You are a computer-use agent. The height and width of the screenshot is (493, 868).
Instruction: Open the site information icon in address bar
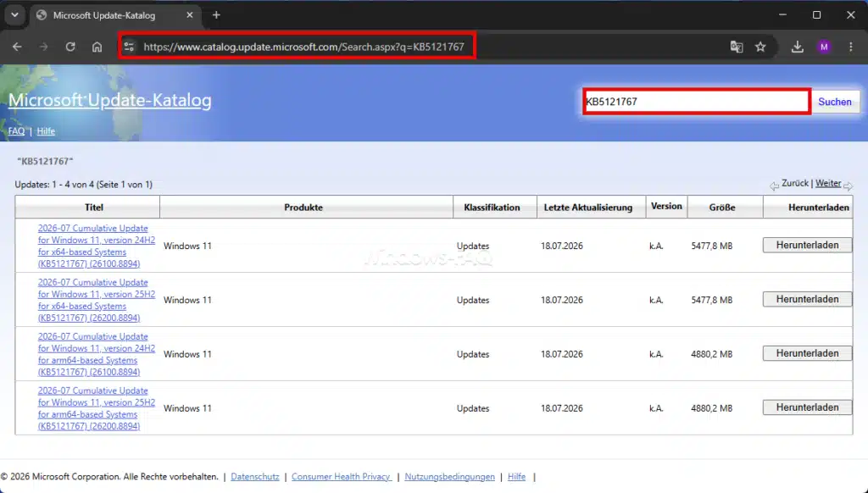(x=129, y=47)
